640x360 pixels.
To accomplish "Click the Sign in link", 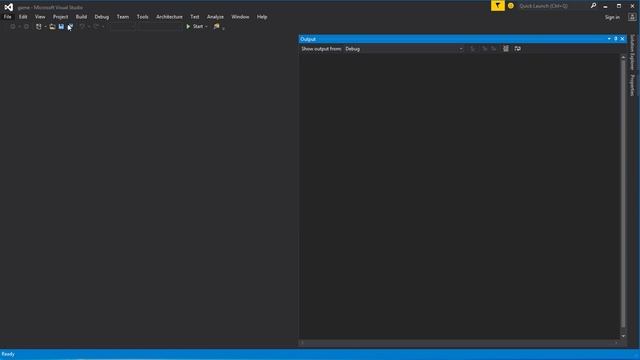I will (612, 17).
